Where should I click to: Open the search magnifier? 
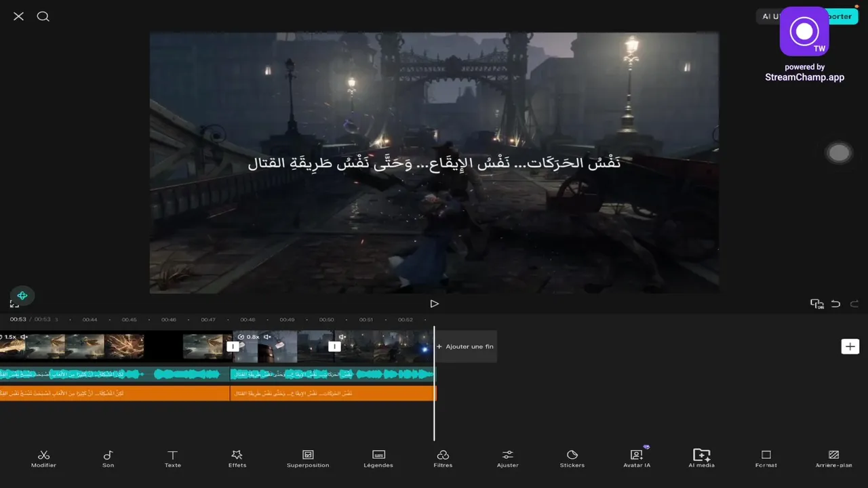tap(43, 16)
